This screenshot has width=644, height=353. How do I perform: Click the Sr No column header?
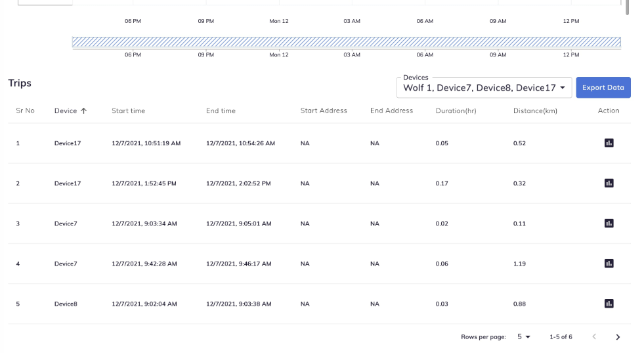pyautogui.click(x=25, y=111)
